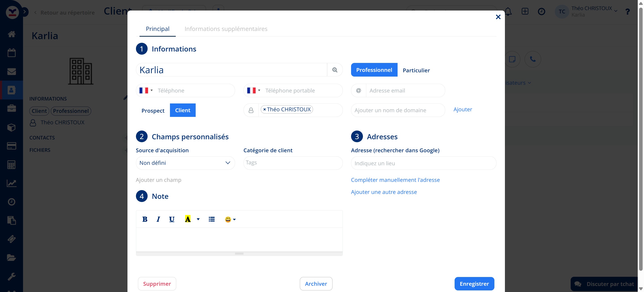The height and width of the screenshot is (292, 644).
Task: Click the help question mark icon
Action: point(627,11)
